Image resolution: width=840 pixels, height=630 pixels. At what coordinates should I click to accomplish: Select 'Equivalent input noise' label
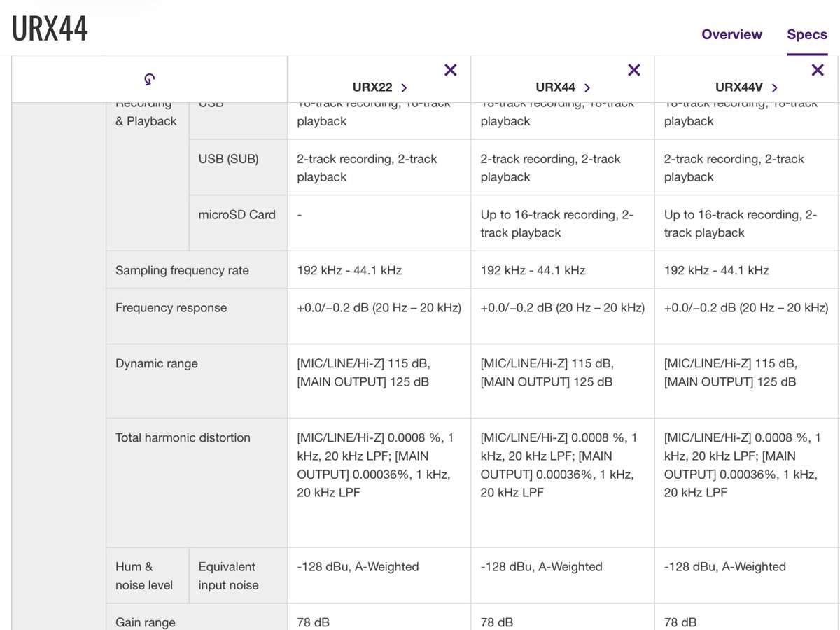click(228, 576)
